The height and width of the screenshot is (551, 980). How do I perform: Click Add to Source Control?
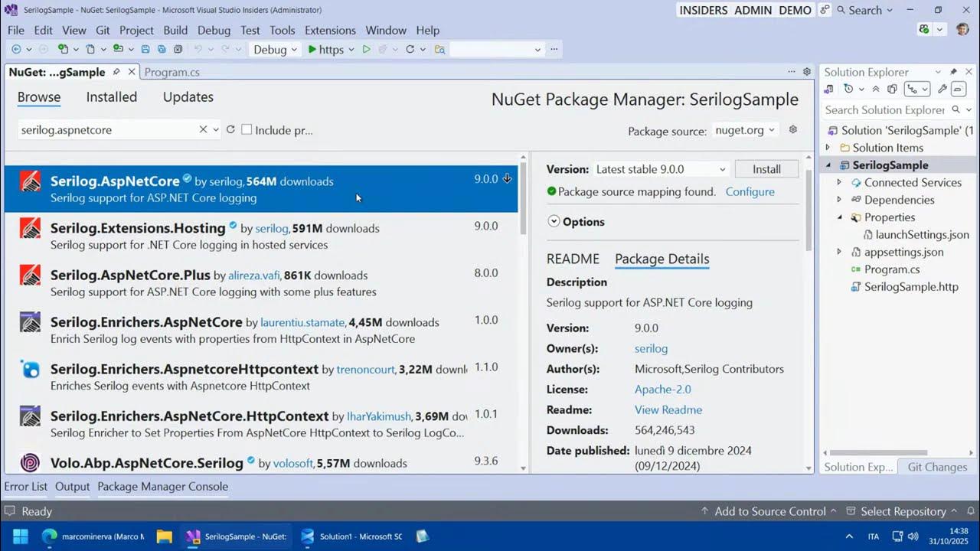[770, 511]
